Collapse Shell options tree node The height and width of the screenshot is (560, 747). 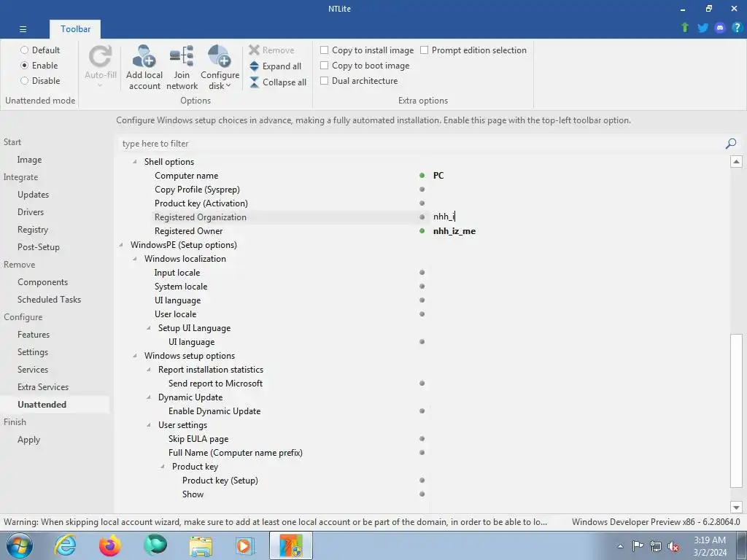(135, 162)
